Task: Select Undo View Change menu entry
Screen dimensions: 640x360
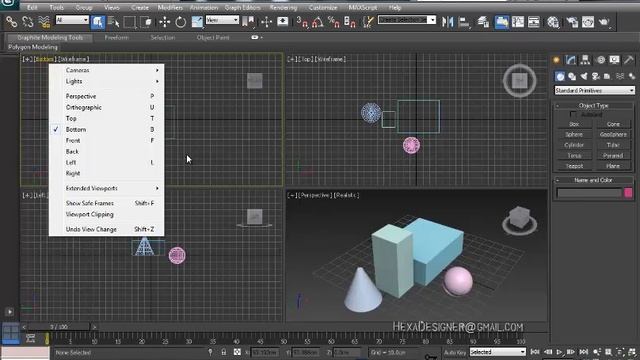Action: coord(107,229)
